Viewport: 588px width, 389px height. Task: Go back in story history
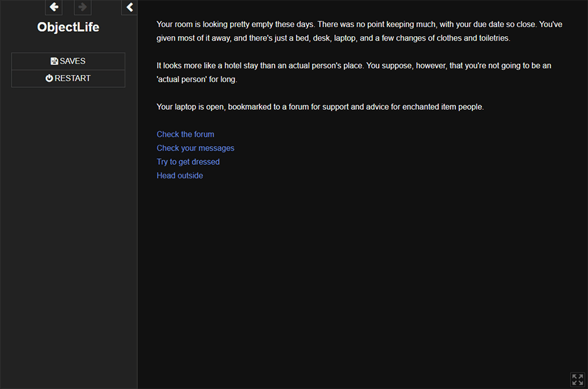coord(54,7)
